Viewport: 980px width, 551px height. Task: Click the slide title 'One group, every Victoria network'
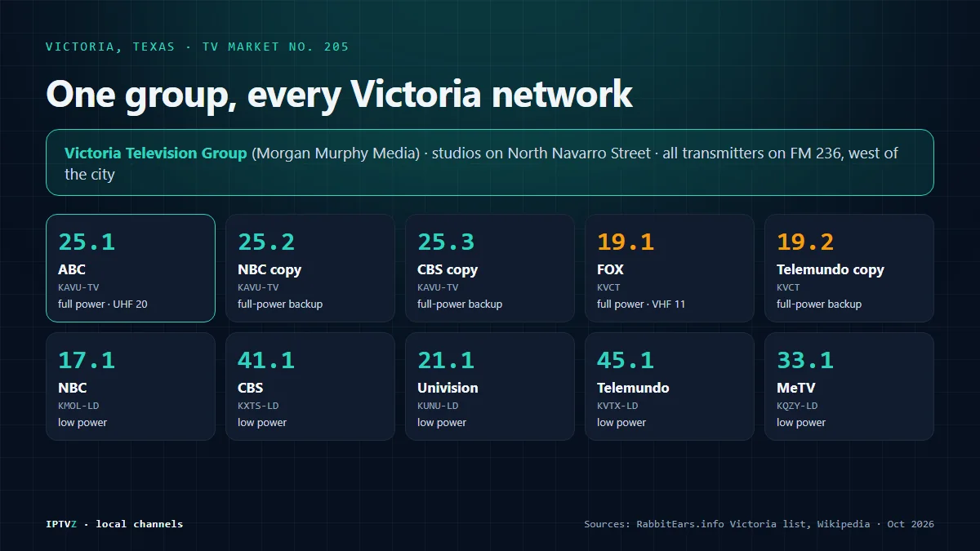click(x=339, y=94)
